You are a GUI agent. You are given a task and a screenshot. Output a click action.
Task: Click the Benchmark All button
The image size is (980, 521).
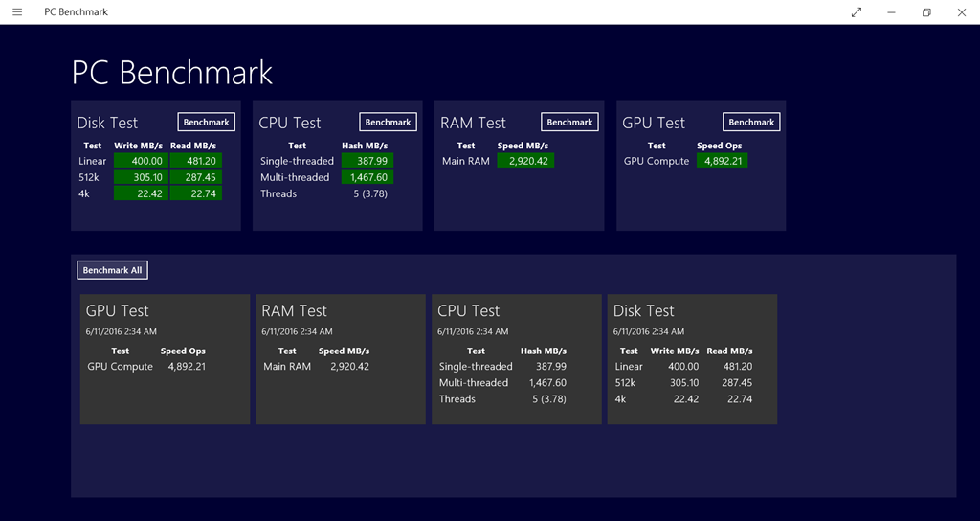click(x=112, y=270)
